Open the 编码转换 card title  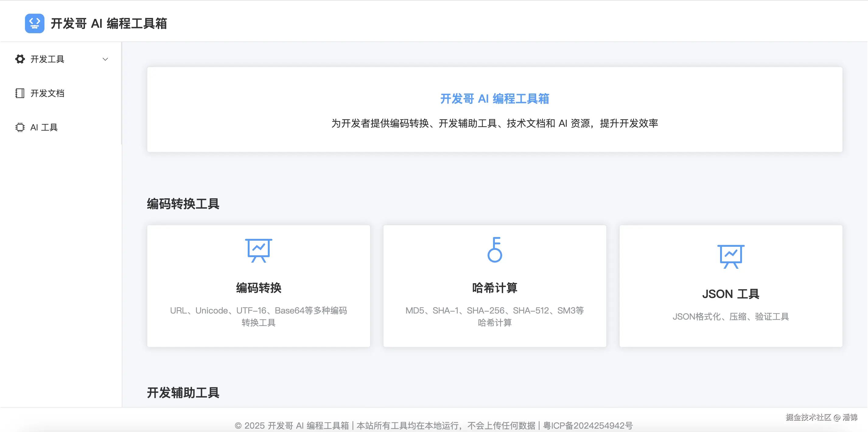(258, 288)
